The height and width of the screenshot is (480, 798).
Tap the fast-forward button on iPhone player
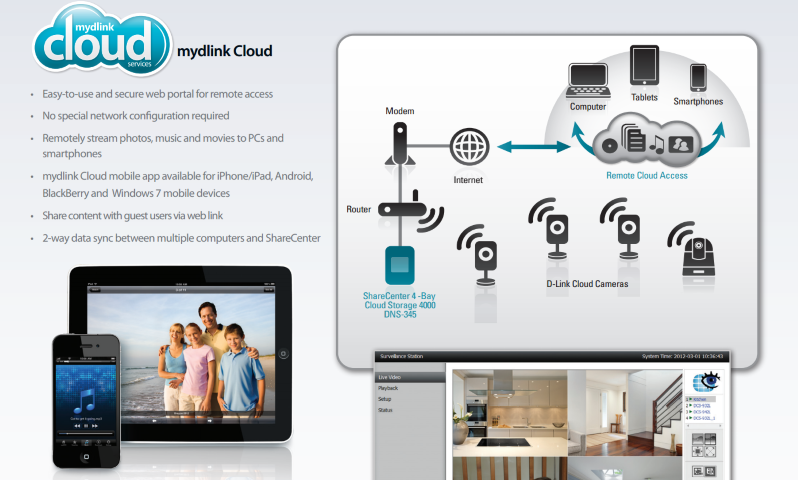tap(95, 426)
